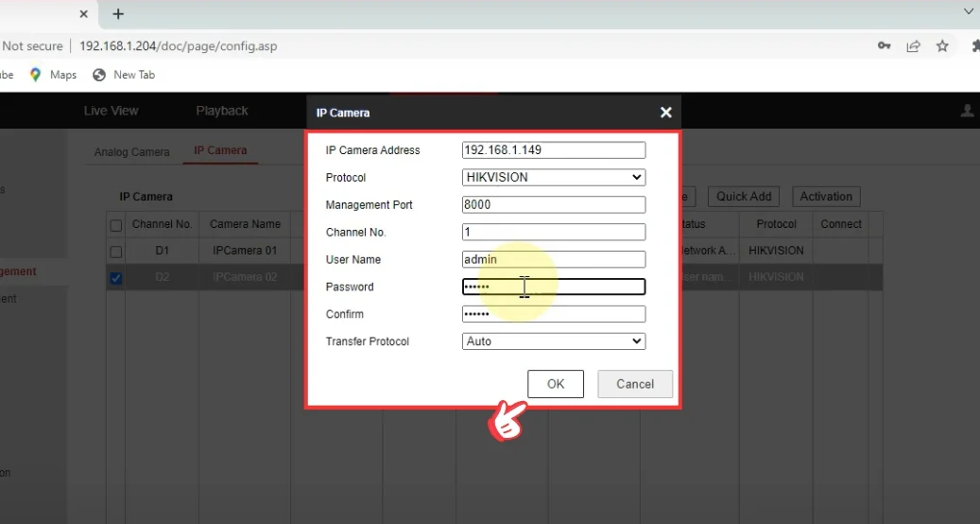980x524 pixels.
Task: Check the D1 row checkbox
Action: point(115,252)
